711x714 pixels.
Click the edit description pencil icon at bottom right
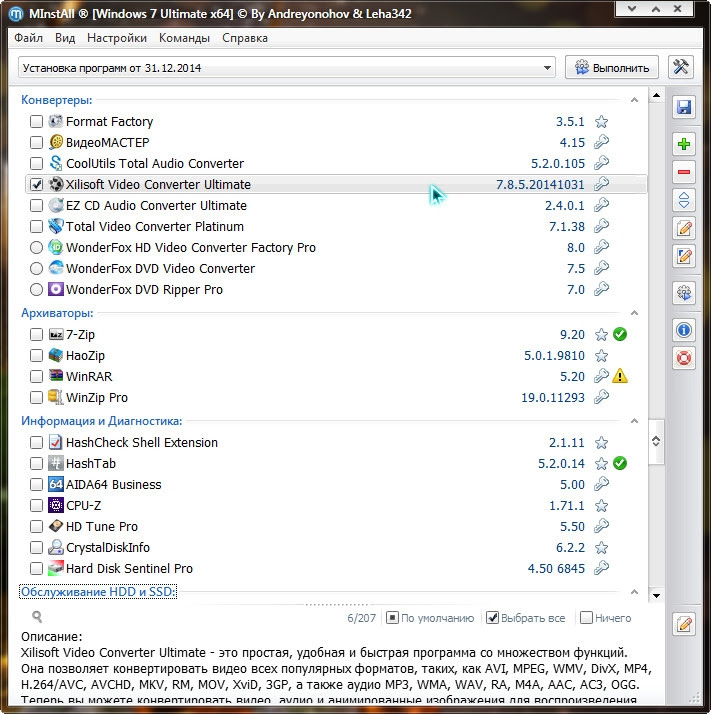point(684,624)
